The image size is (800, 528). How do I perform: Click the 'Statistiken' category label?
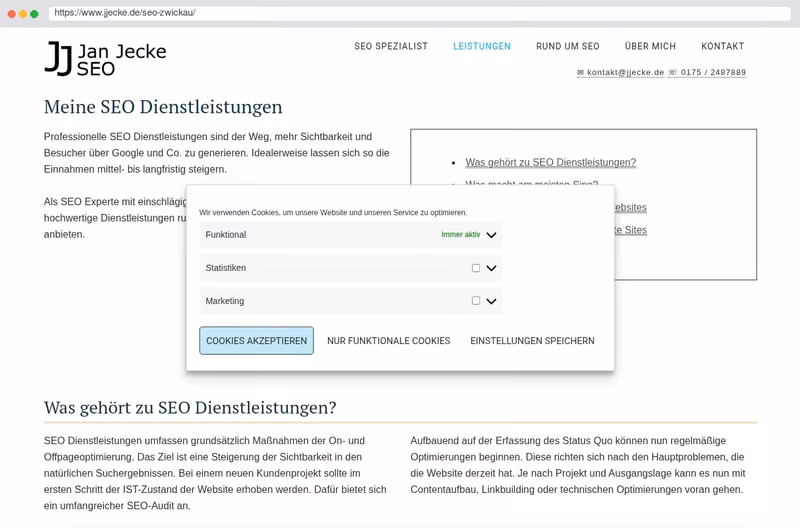[x=226, y=268]
